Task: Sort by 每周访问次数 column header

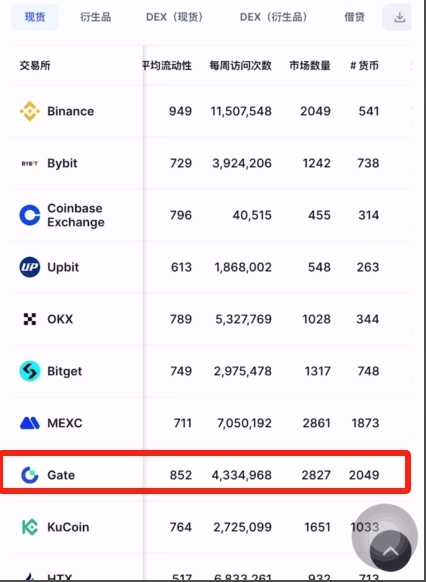Action: tap(240, 66)
